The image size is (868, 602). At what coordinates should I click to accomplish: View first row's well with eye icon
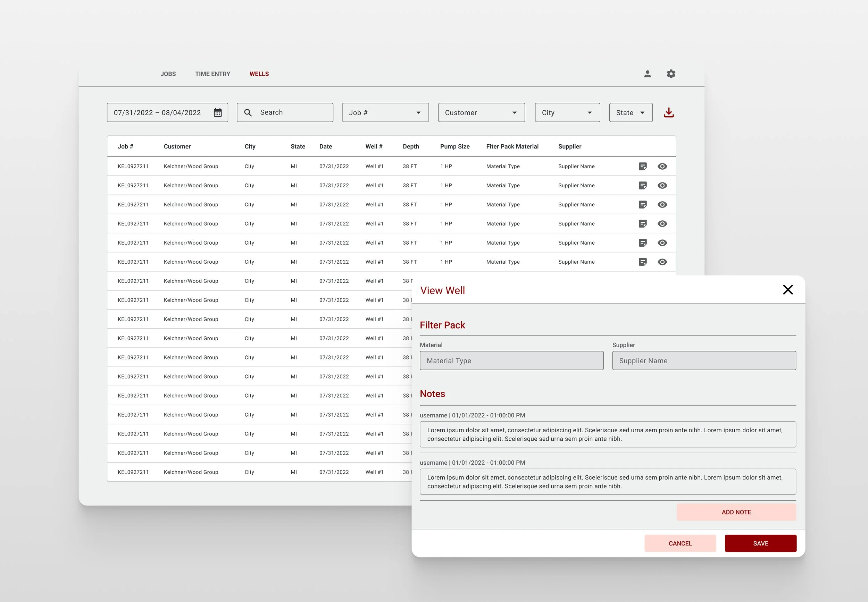click(662, 166)
